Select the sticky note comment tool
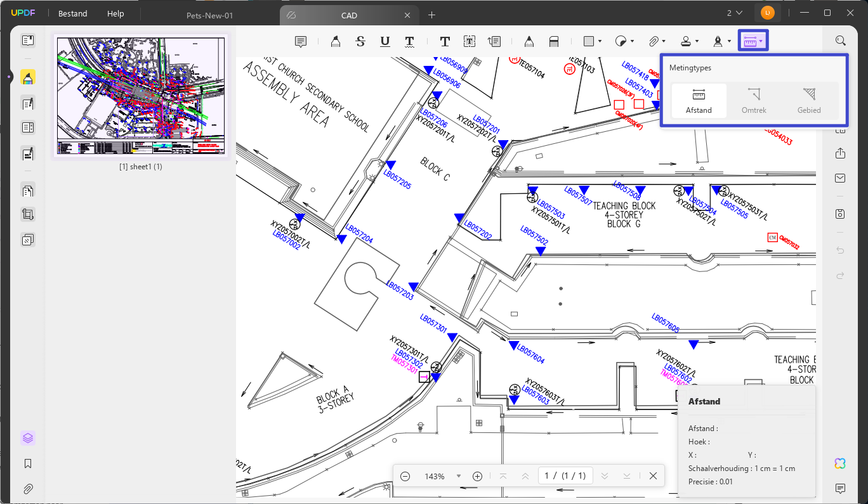This screenshot has height=504, width=868. pyautogui.click(x=301, y=41)
